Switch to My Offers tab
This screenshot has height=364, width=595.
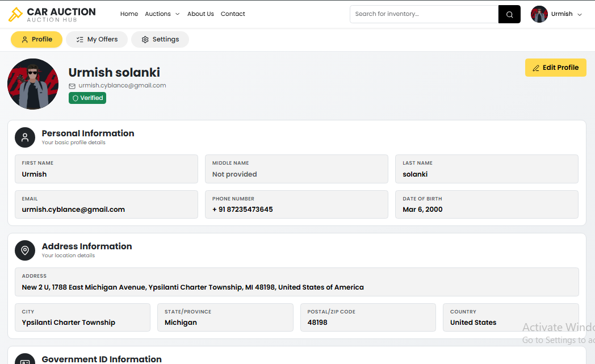click(x=97, y=40)
